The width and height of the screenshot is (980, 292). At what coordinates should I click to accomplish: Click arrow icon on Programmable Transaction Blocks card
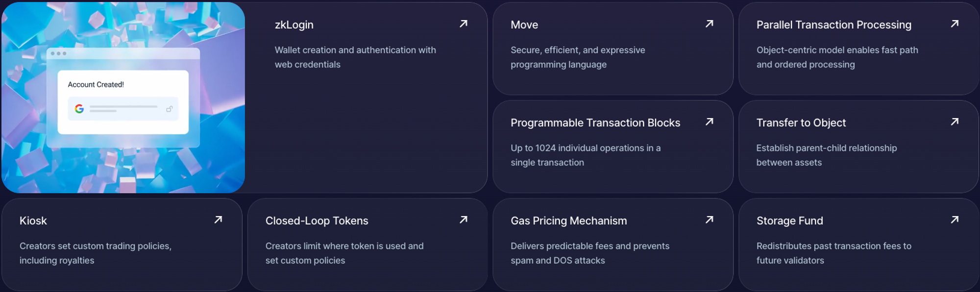point(709,122)
